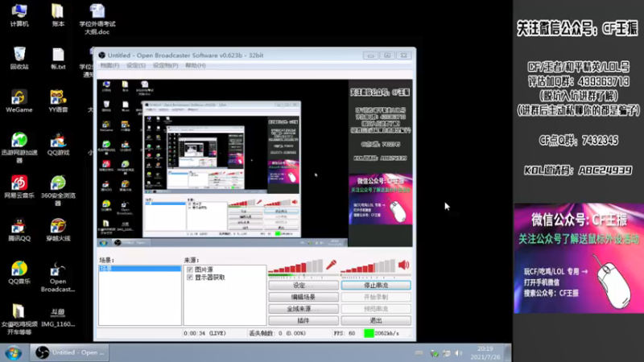Image resolution: width=644 pixels, height=362 pixels.
Task: Click the 0:00:34 (LIVE) status text
Action: 205,333
